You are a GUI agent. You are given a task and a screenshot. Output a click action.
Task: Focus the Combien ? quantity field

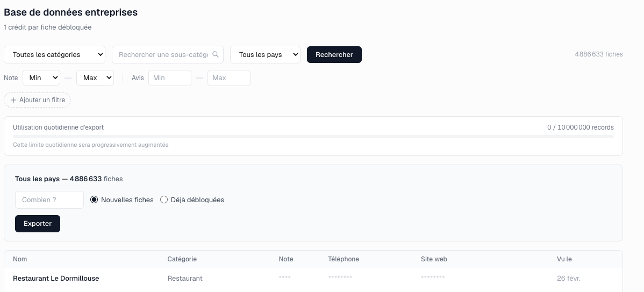49,200
